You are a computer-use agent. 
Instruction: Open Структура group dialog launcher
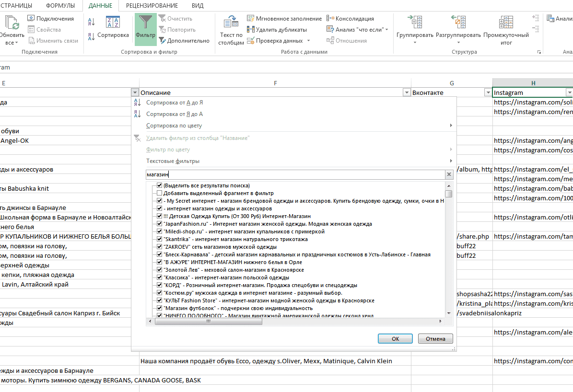[539, 52]
